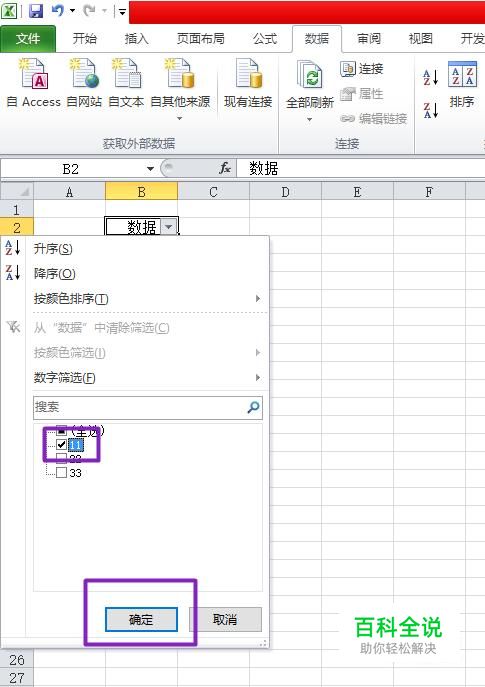Open 自其他来源 import options

180,90
